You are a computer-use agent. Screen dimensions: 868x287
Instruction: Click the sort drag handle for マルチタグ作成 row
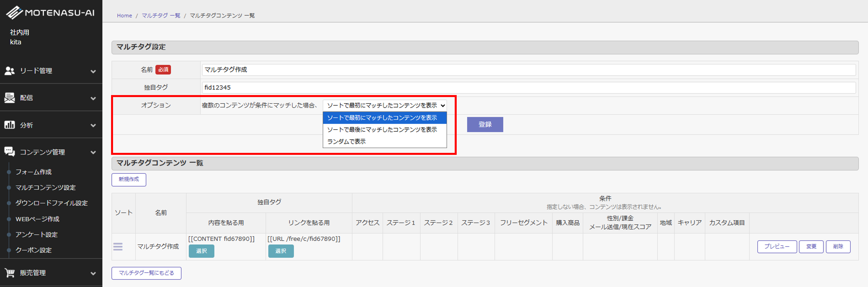coord(118,247)
